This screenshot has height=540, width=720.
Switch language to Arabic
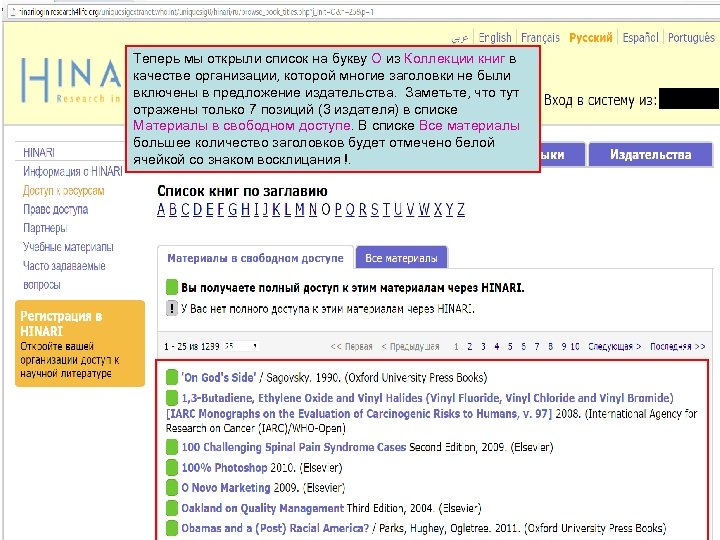pos(460,39)
